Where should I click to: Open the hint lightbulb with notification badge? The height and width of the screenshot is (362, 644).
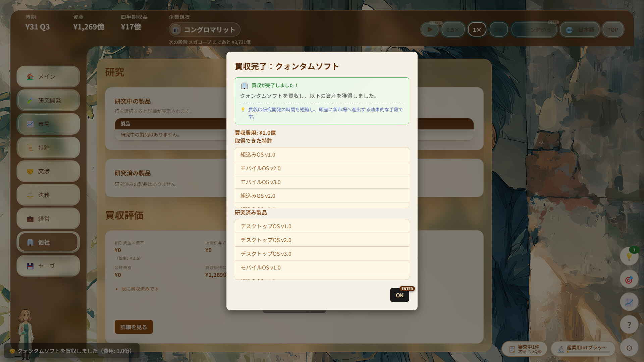(629, 257)
